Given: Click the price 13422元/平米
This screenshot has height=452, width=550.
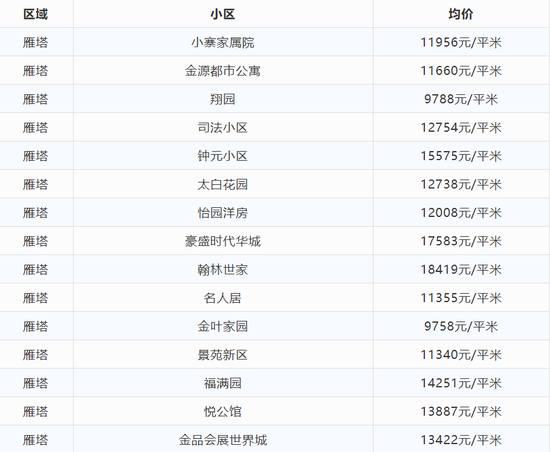Looking at the screenshot, I should coord(461,440).
